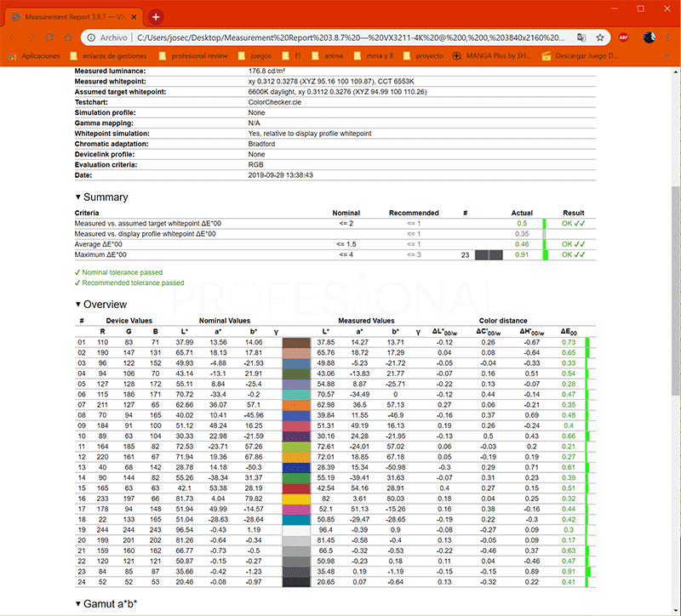
Task: Open the Chrome three-dot menu
Action: point(667,37)
